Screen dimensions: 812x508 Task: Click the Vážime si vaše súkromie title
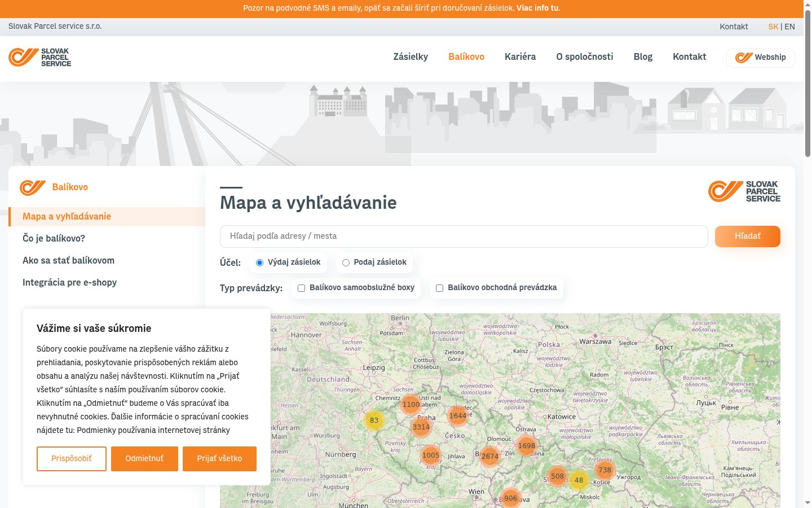tap(94, 329)
